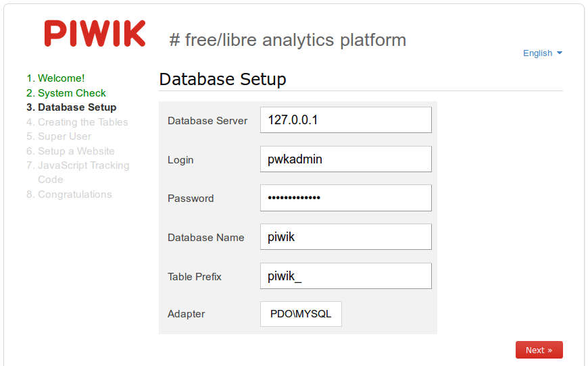Viewport: 588px width, 366px height.
Task: Click the Table Prefix input
Action: (346, 276)
